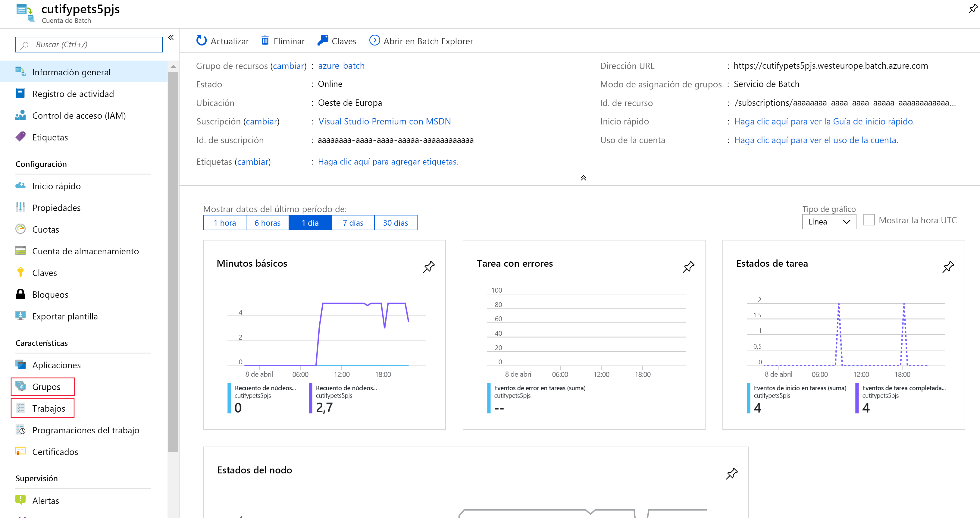The width and height of the screenshot is (980, 518).
Task: Click the blue legend bar for Eventos de error
Action: click(x=489, y=398)
